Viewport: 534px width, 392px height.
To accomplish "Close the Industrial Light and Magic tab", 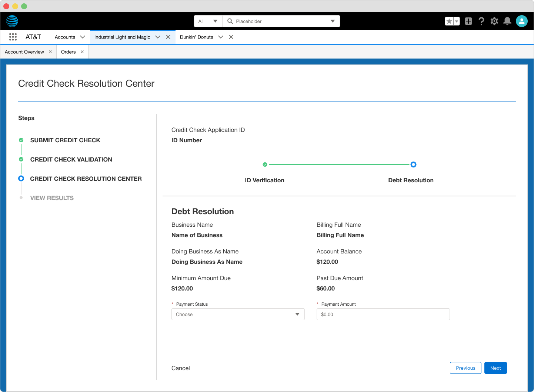I will pos(168,37).
